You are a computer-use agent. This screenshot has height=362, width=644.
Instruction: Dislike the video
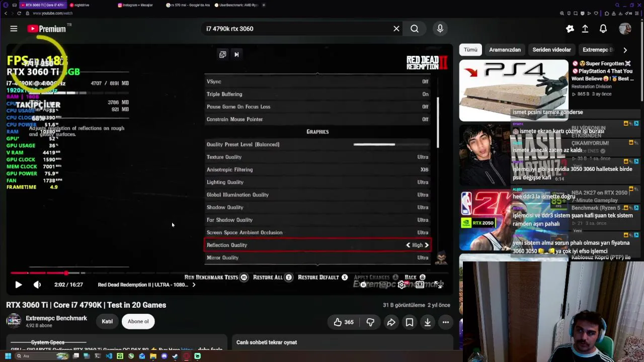point(370,322)
